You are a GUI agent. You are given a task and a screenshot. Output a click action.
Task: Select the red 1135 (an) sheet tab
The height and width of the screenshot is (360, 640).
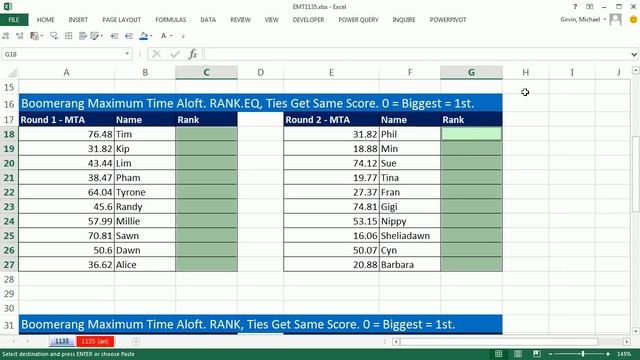(x=95, y=341)
